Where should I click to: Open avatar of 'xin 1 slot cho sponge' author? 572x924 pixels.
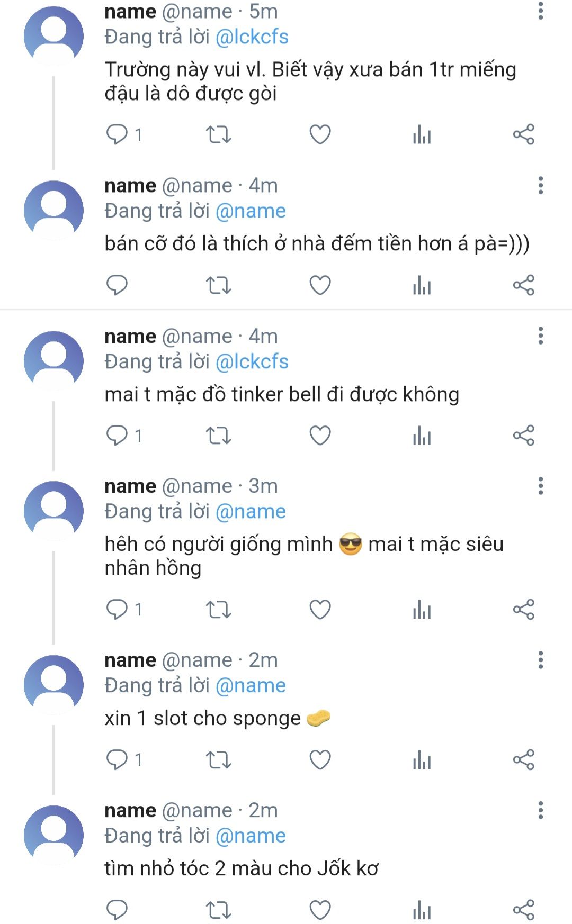click(x=53, y=684)
